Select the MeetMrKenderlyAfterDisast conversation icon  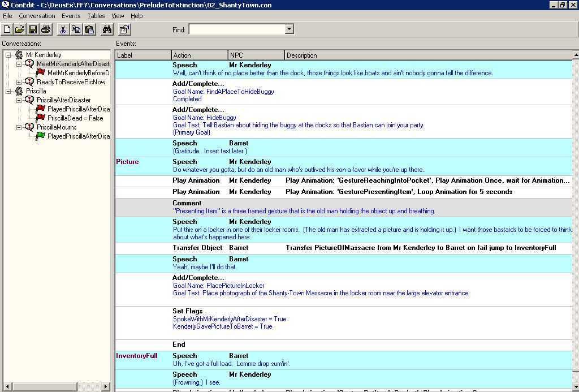point(29,64)
